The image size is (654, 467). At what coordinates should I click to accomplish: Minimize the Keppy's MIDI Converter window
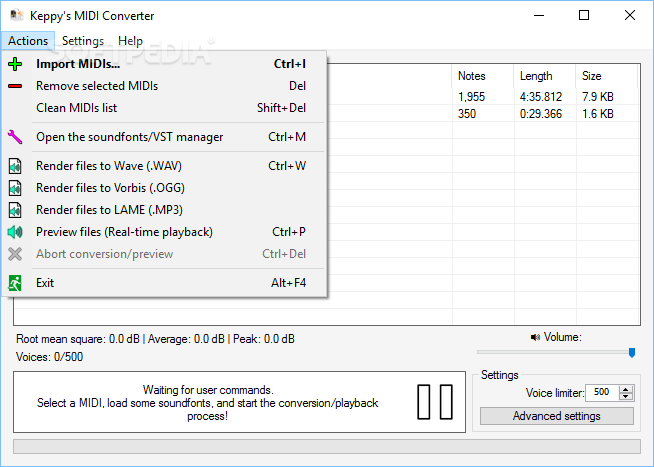point(539,15)
